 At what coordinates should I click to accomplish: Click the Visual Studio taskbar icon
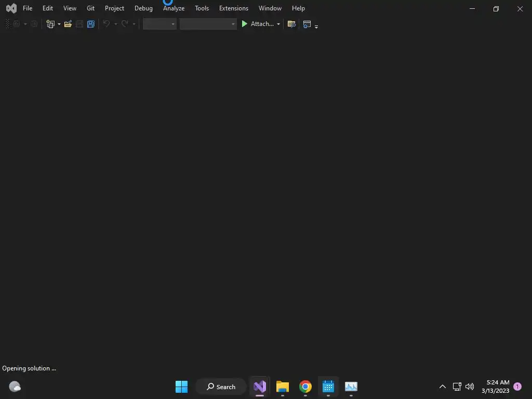pos(260,387)
